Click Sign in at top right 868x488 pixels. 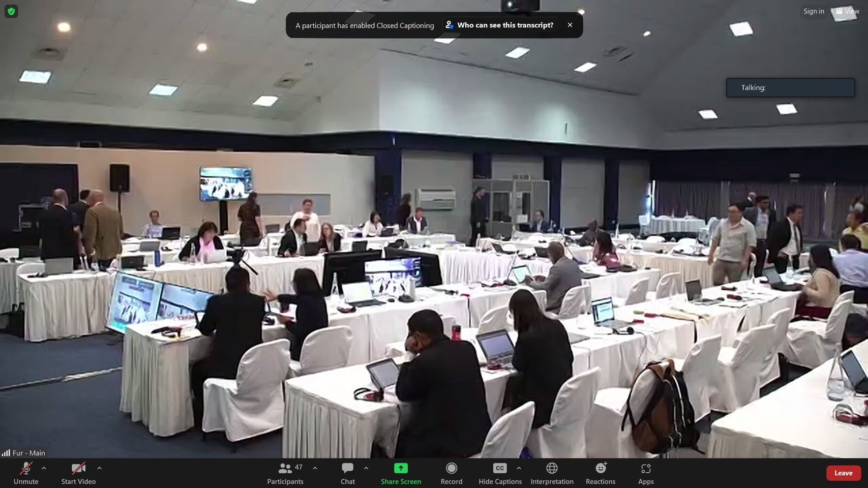click(814, 11)
